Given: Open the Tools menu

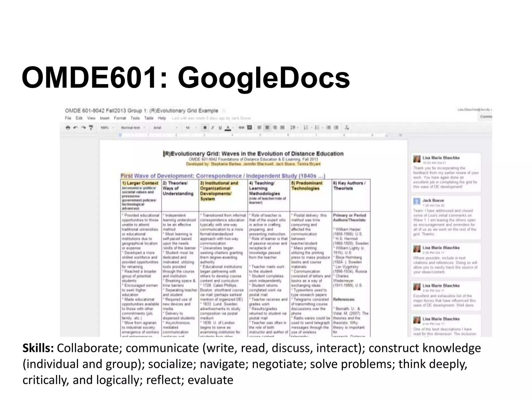Looking at the screenshot, I should coord(135,118).
